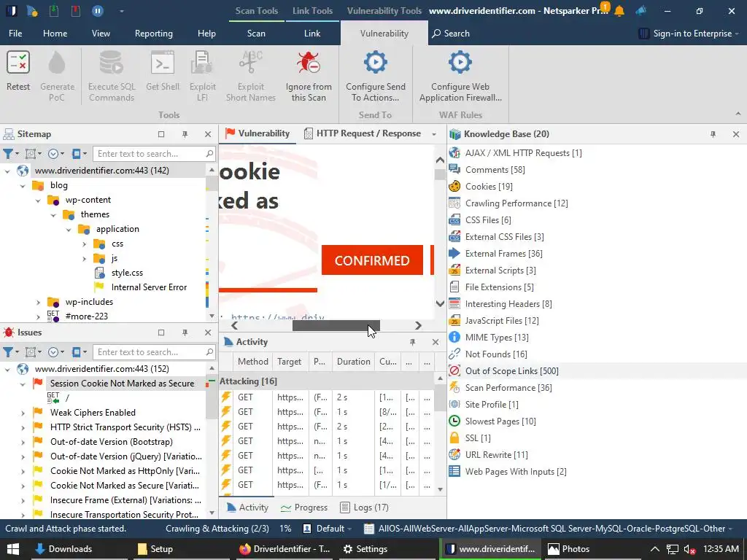Close the Activity panel
The height and width of the screenshot is (560, 747).
[436, 342]
